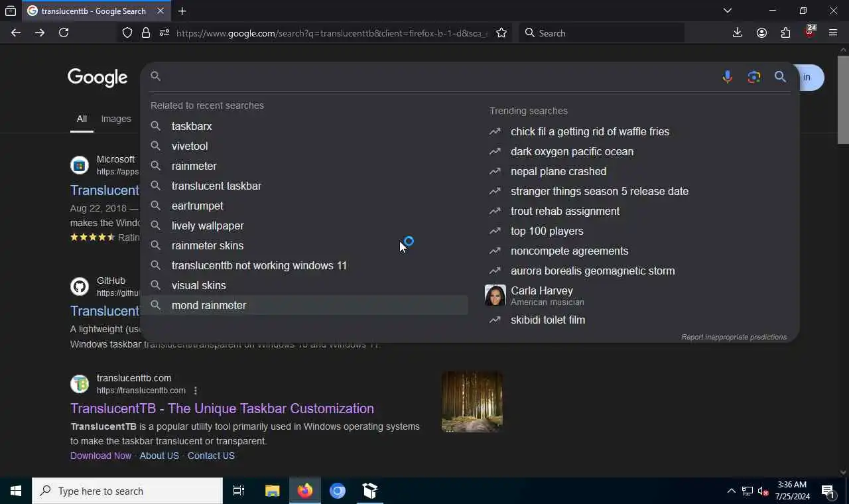The width and height of the screenshot is (849, 504).
Task: Focus the Google search query box
Action: coord(438,77)
